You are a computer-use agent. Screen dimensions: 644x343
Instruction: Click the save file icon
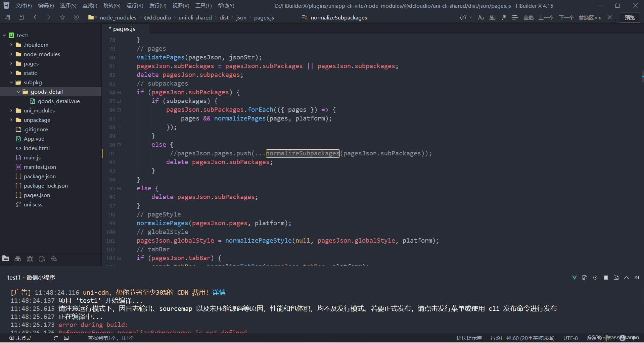tap(21, 17)
